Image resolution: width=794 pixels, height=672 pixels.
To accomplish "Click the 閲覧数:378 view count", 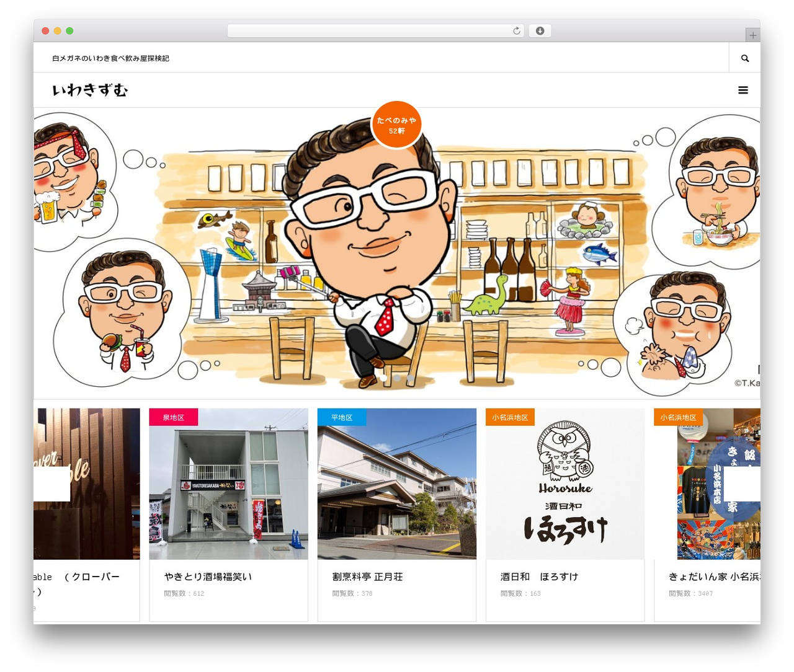I will tap(352, 593).
